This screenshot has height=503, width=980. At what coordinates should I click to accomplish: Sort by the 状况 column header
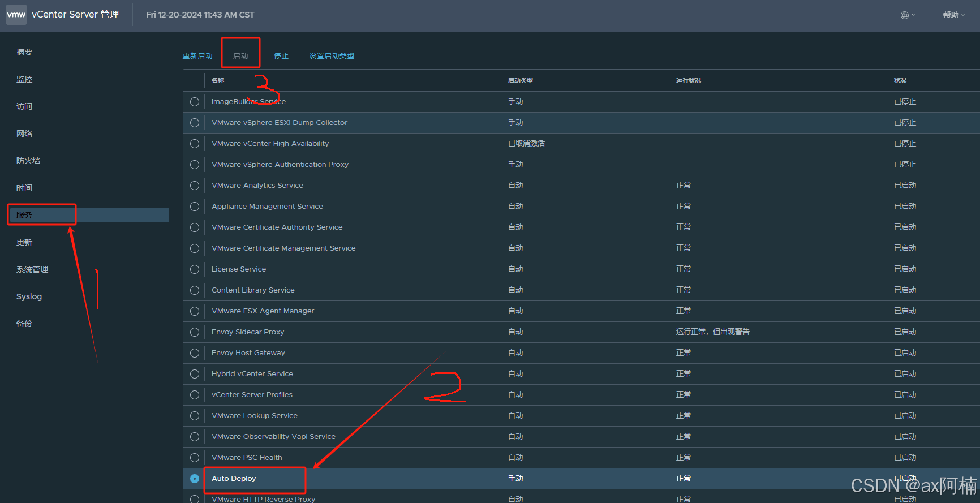pyautogui.click(x=900, y=80)
